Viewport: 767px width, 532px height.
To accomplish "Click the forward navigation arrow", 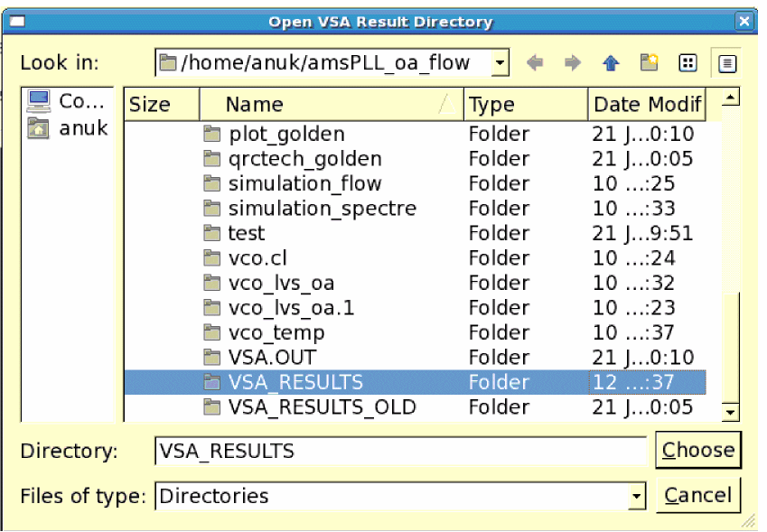I will click(x=572, y=62).
